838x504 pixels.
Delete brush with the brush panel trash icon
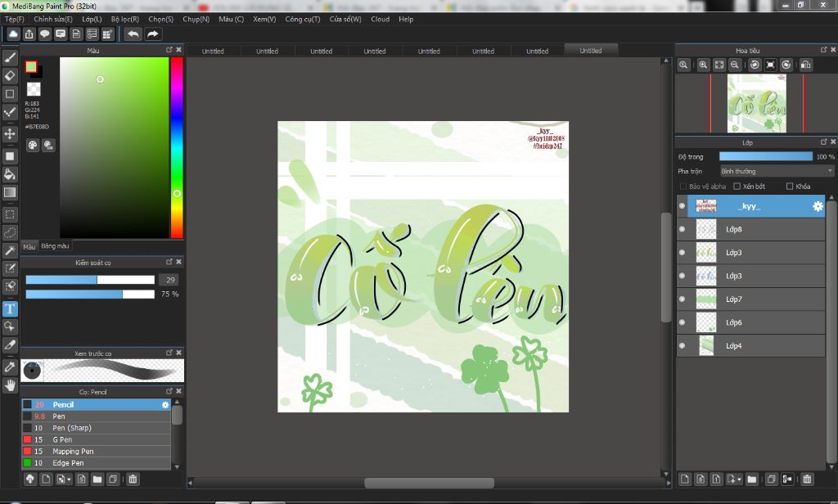pos(133,479)
